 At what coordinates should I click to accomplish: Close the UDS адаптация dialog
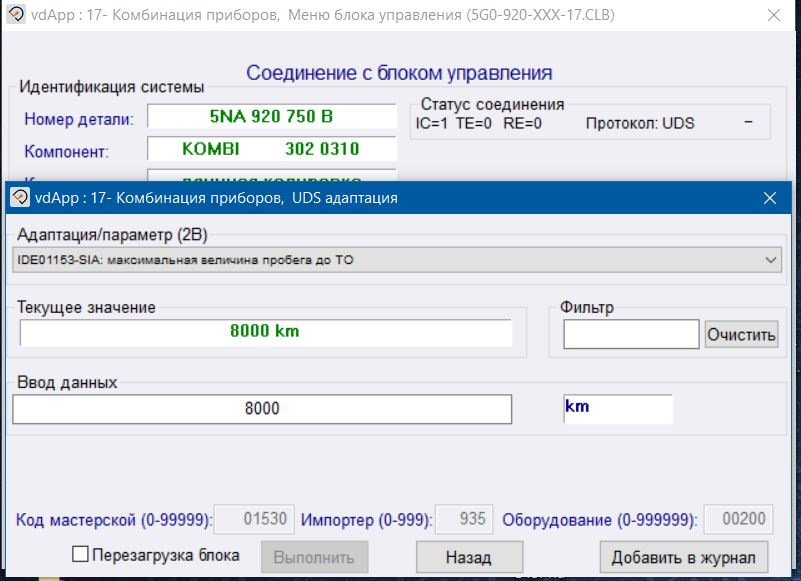pos(770,198)
